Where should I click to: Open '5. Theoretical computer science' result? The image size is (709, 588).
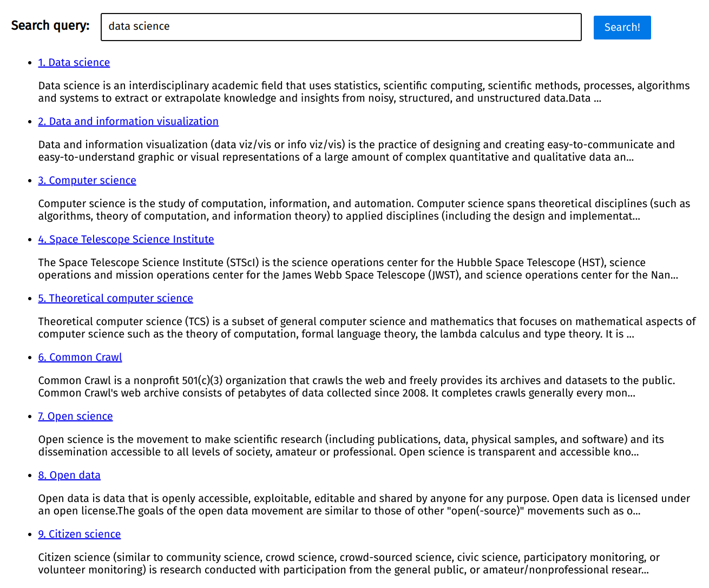tap(116, 298)
